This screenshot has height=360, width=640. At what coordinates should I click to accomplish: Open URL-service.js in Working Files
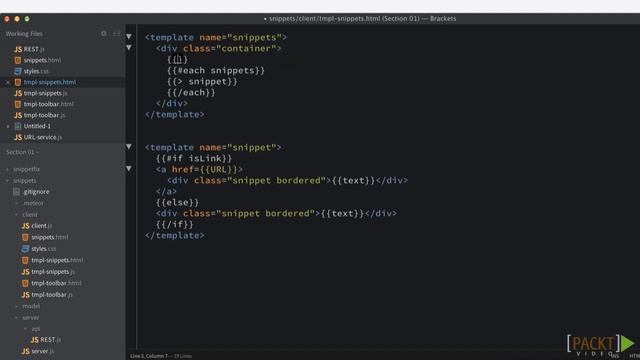[43, 137]
